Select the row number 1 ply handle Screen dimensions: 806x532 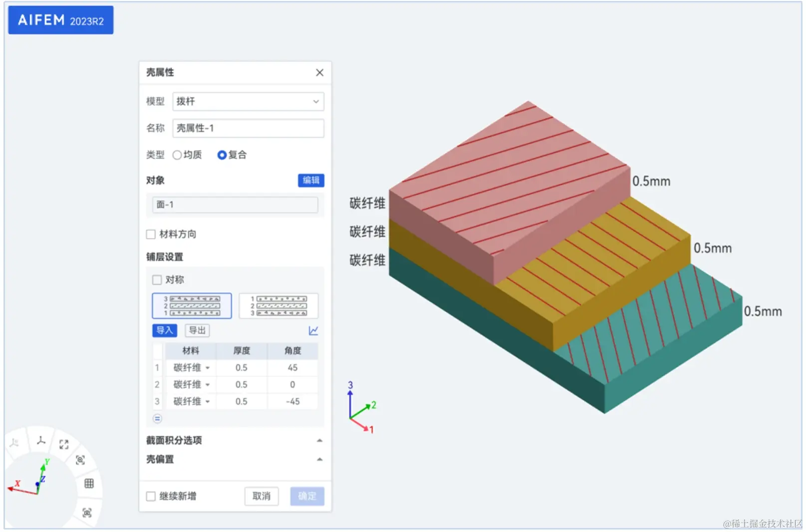[x=157, y=368]
